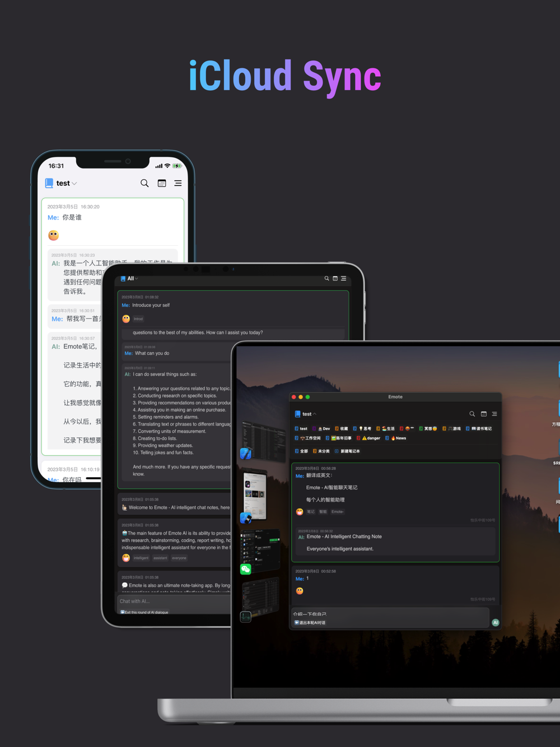
Task: Open the What can you do message on iPad
Action: 177,351
